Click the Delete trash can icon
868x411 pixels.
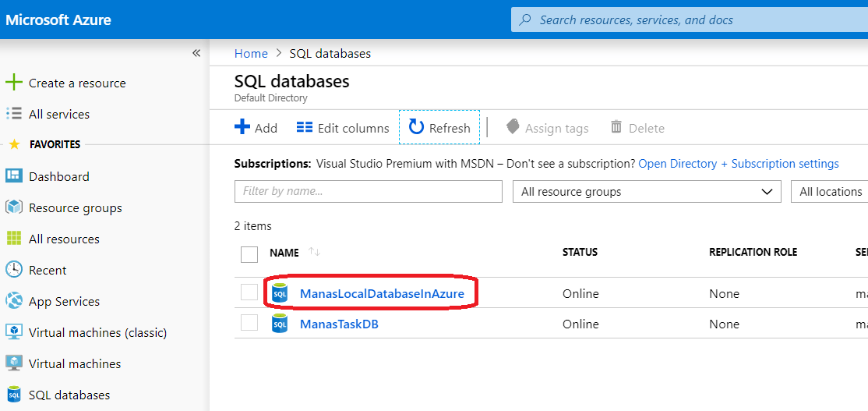(x=616, y=127)
